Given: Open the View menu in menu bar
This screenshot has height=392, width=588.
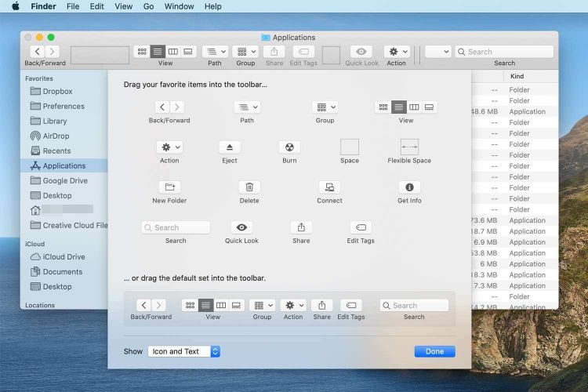Looking at the screenshot, I should 123,6.
